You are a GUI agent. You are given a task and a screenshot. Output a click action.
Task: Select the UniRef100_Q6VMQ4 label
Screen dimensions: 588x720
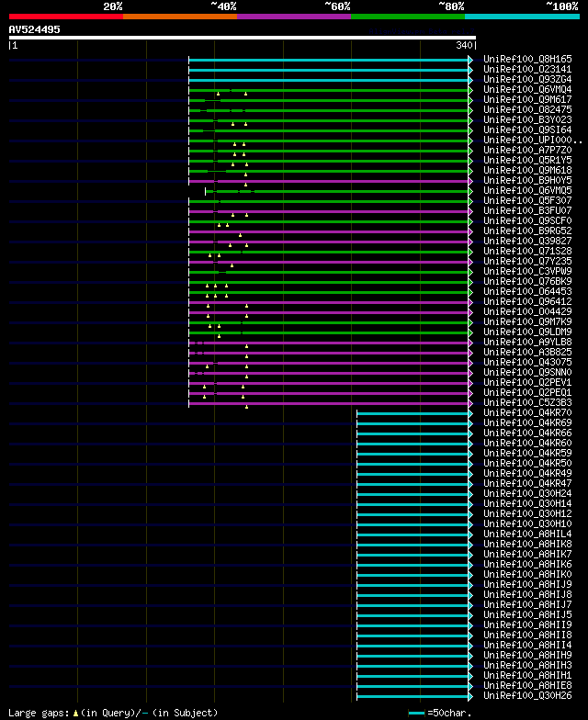point(527,90)
